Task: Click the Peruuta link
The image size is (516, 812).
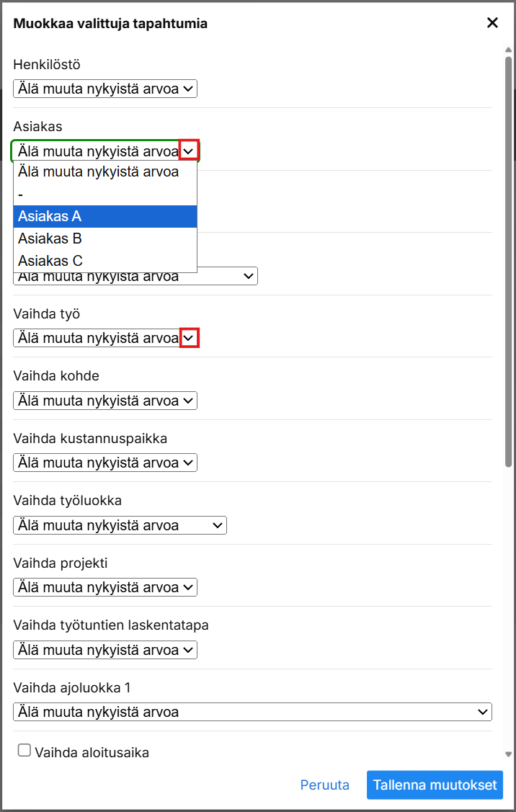Action: [x=324, y=785]
